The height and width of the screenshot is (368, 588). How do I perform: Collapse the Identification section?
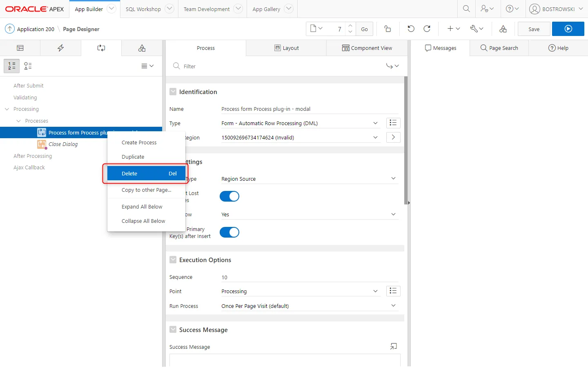[173, 92]
